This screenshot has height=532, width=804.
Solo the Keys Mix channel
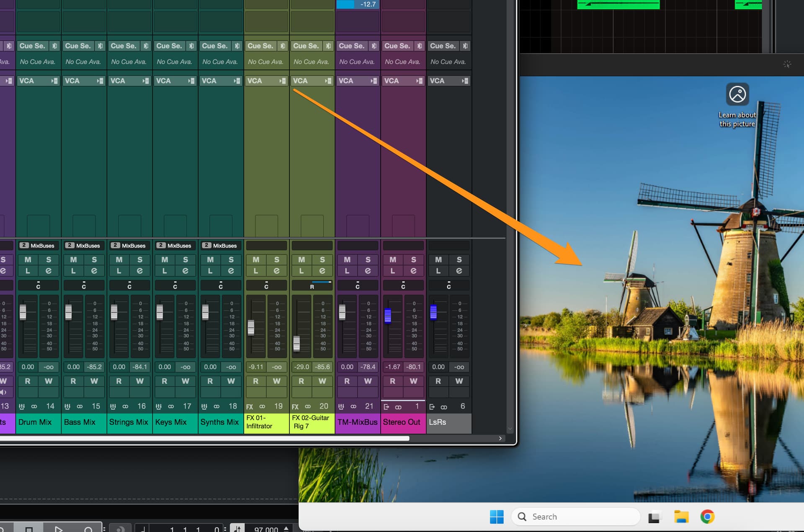pos(186,260)
